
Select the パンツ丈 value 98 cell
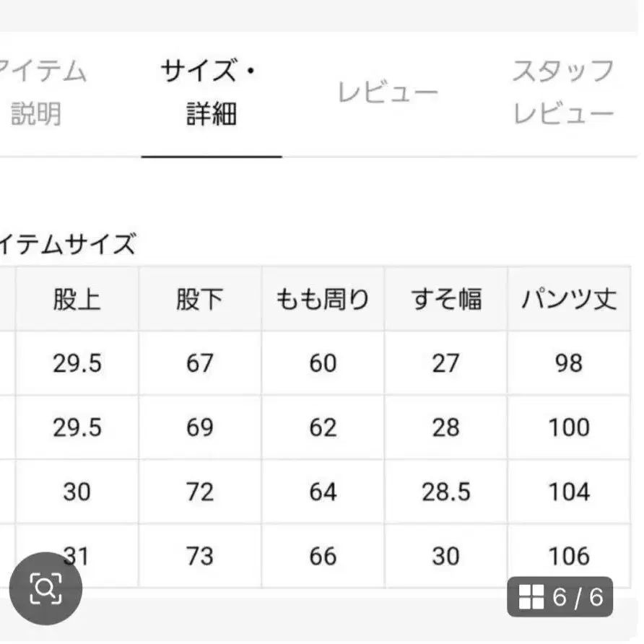(569, 363)
